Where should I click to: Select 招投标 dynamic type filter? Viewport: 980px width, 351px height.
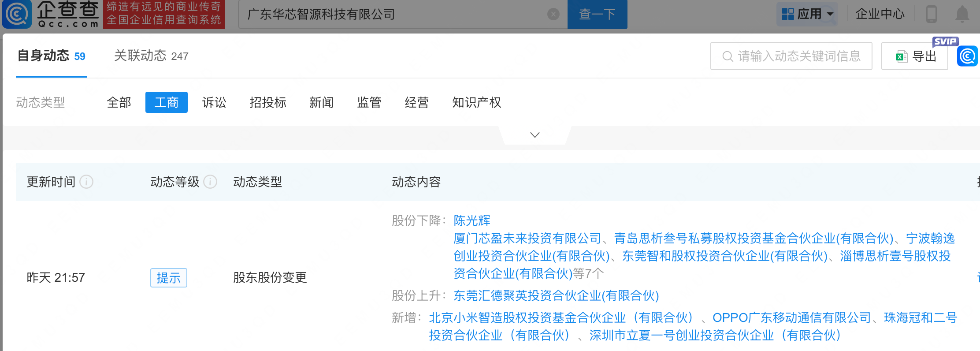point(268,102)
